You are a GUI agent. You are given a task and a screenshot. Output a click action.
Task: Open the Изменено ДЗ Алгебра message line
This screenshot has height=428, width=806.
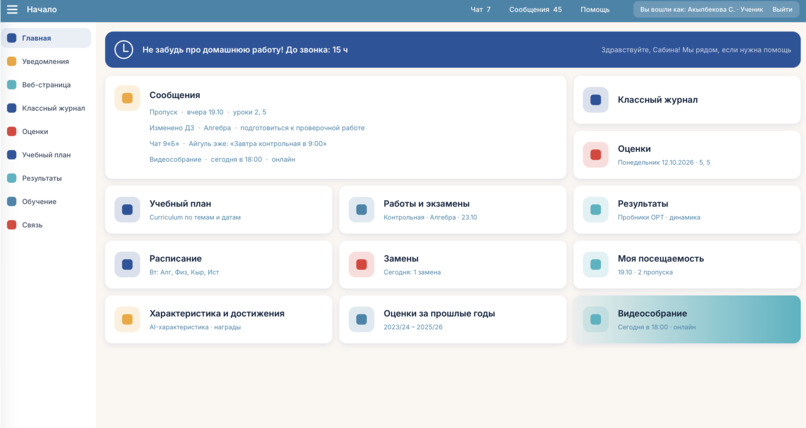coord(257,128)
